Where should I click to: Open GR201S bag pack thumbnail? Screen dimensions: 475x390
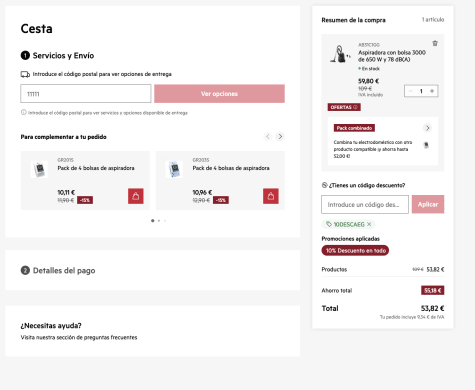click(39, 169)
